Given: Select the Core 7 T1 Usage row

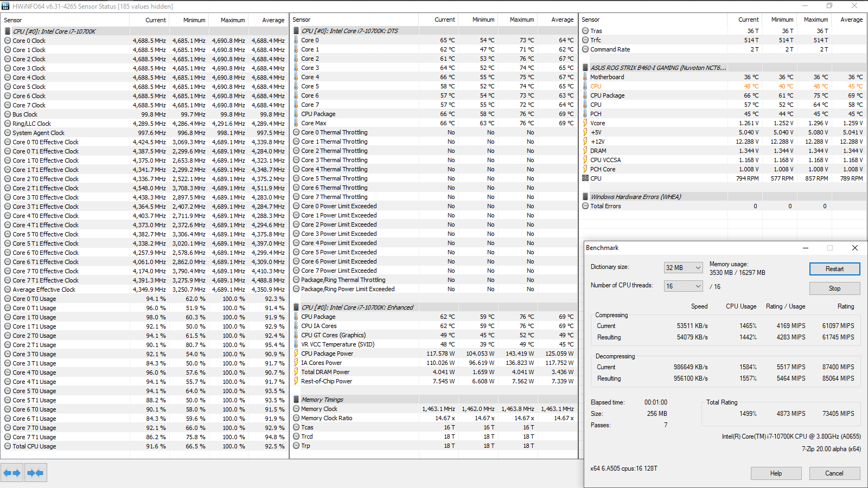Looking at the screenshot, I should click(144, 437).
